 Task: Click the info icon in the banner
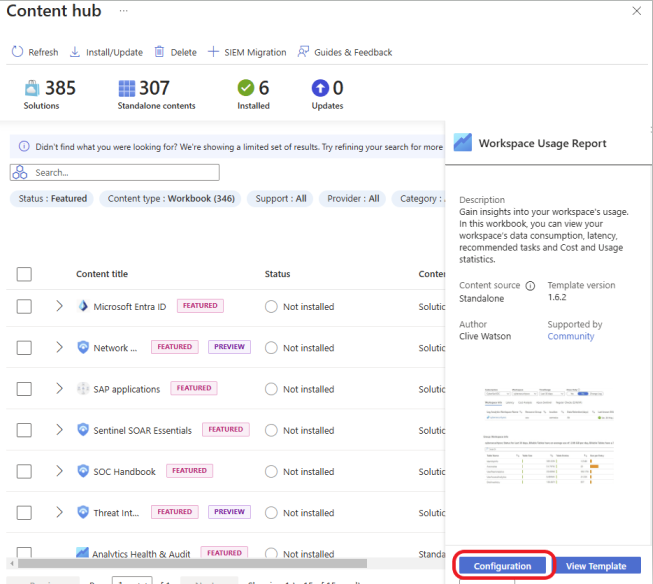coord(24,147)
